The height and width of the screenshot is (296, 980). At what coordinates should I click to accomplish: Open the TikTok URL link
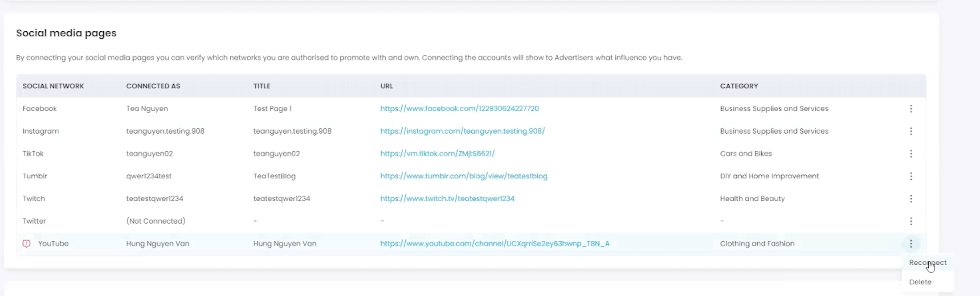coord(437,154)
